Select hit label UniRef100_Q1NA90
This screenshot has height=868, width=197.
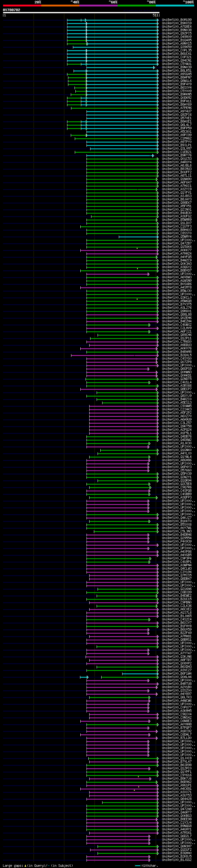(x=177, y=179)
